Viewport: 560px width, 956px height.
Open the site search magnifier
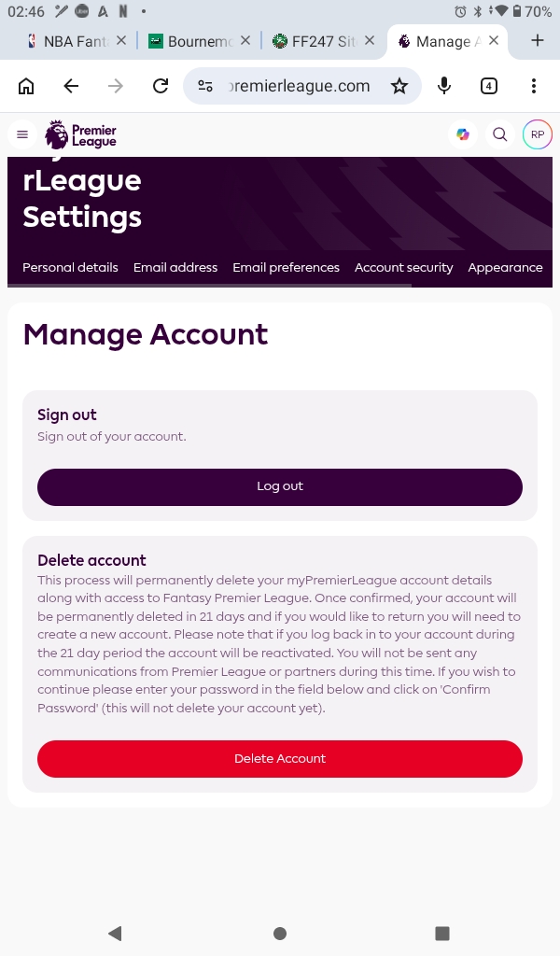click(x=500, y=134)
